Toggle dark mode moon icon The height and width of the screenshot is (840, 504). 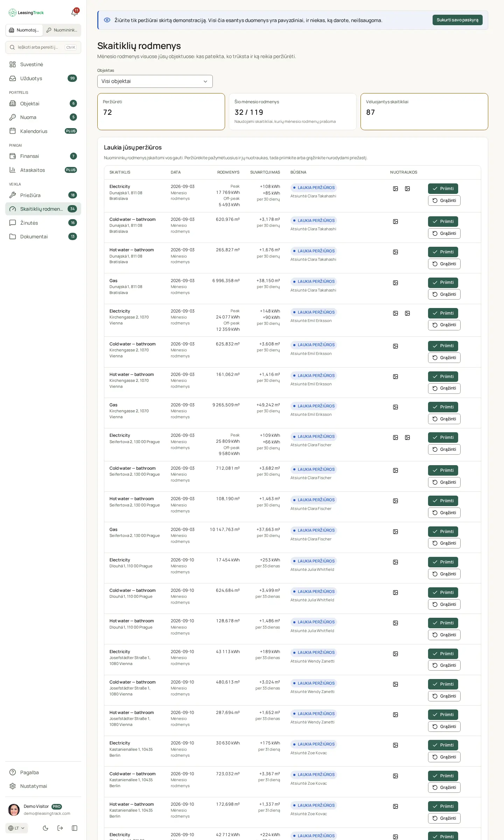(x=45, y=828)
